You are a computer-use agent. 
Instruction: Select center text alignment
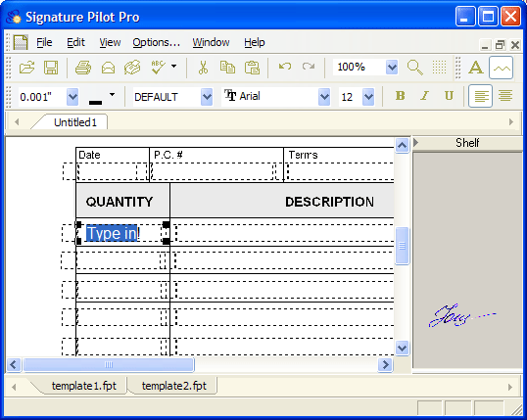point(505,96)
